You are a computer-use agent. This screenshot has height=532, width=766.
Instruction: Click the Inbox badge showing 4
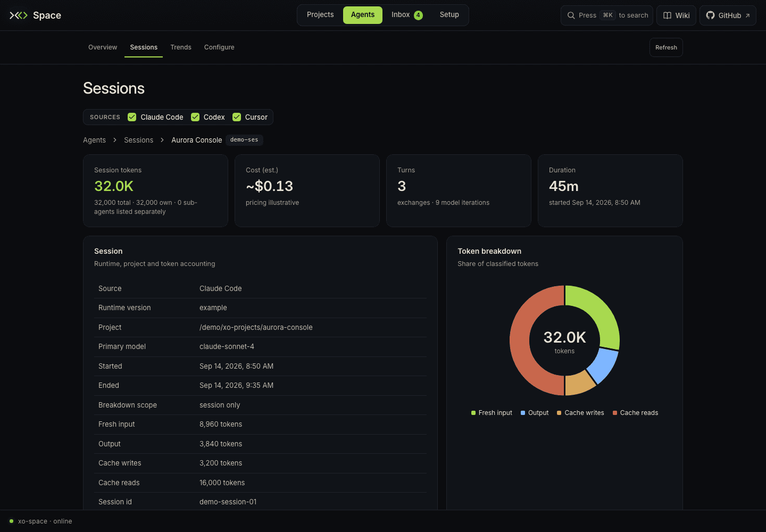[x=418, y=15]
